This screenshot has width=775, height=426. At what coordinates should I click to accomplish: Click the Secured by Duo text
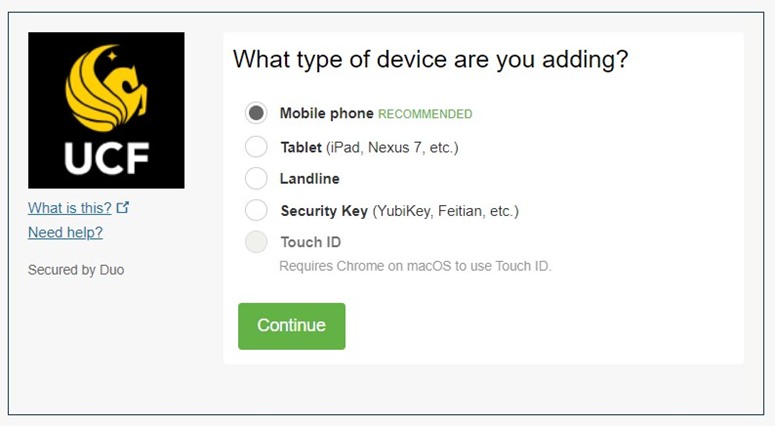click(76, 270)
